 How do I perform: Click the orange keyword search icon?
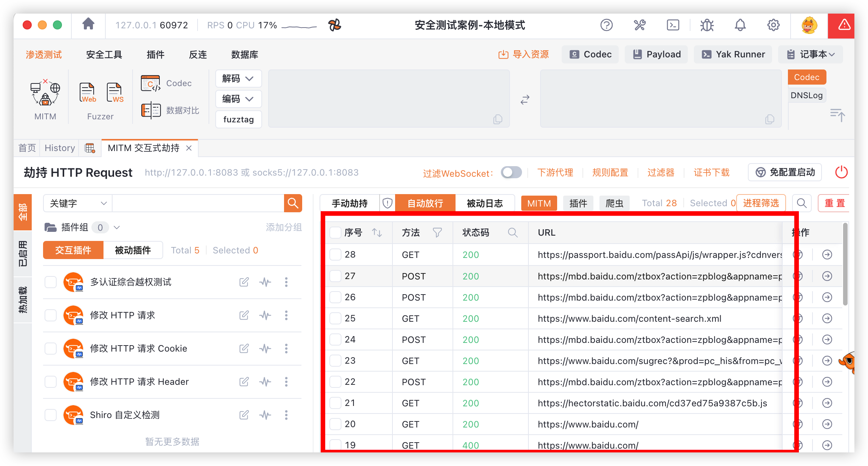point(293,203)
